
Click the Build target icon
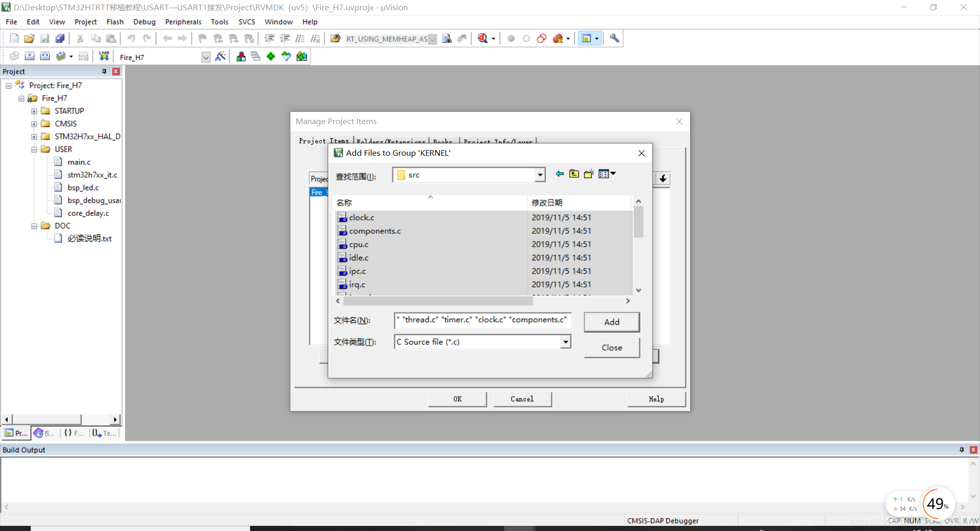point(30,56)
